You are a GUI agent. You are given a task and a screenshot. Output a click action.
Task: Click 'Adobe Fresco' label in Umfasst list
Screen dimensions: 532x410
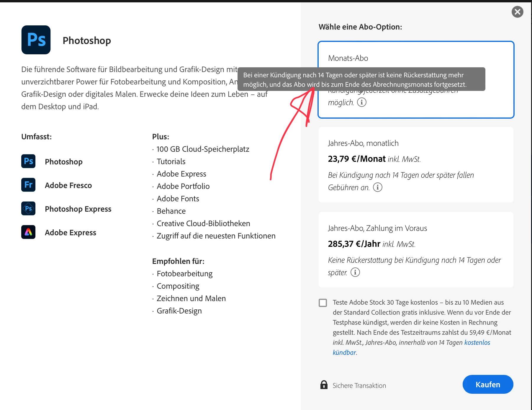pyautogui.click(x=68, y=185)
